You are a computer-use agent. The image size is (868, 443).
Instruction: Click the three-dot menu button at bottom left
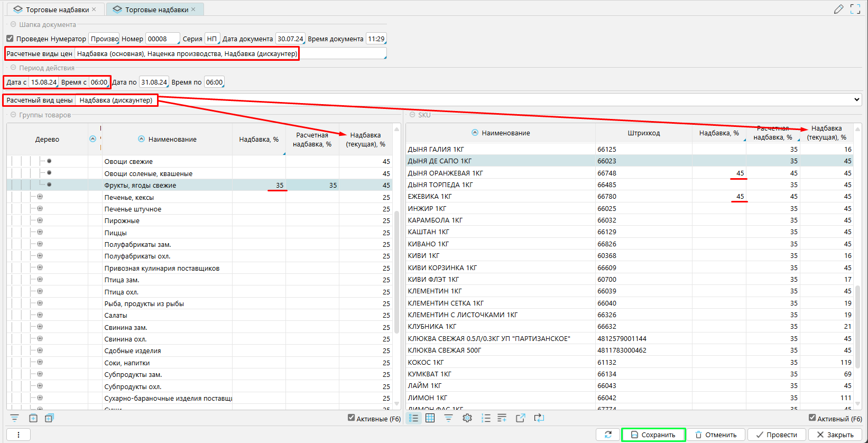[19, 435]
